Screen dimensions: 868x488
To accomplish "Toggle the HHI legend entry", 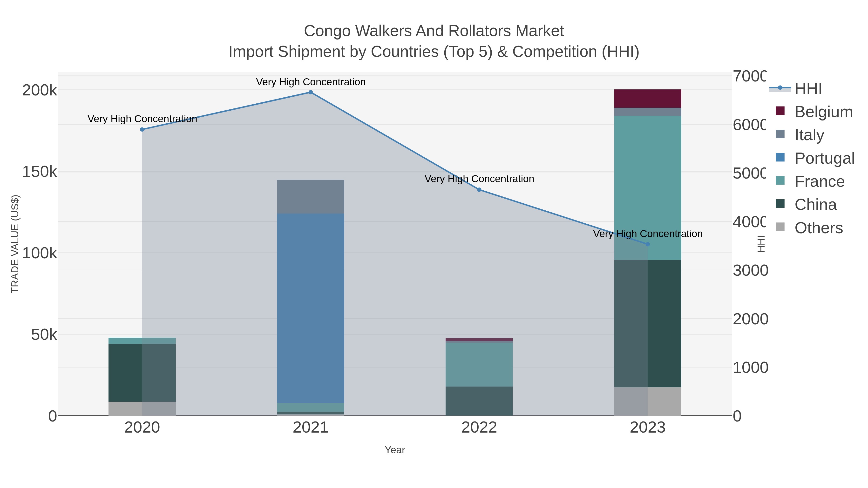I will tap(796, 89).
